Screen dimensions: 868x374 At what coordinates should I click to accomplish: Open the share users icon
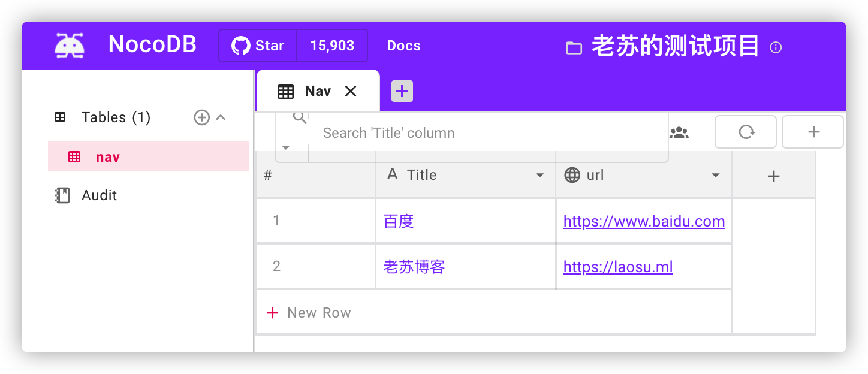click(679, 133)
